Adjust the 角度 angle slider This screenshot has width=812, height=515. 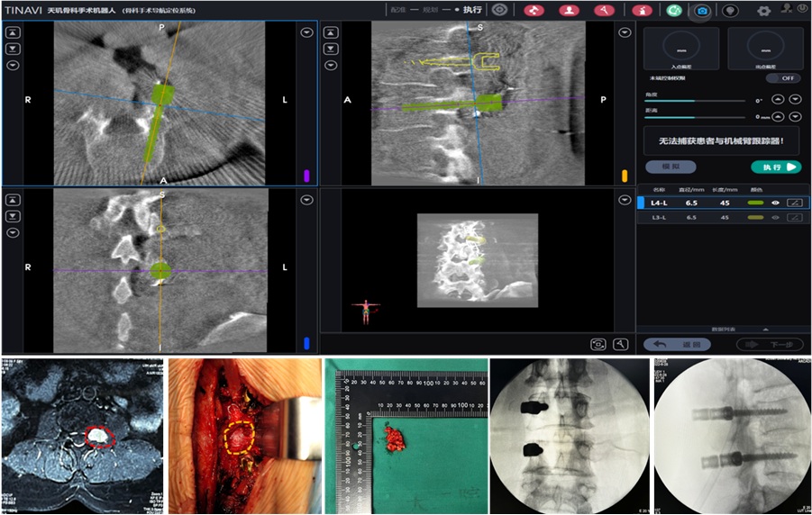695,101
